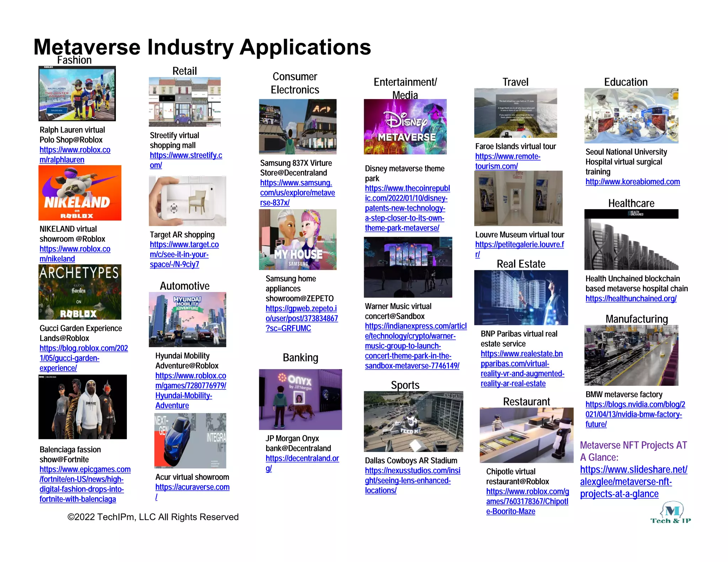Open the Chipotle Boorito Maze Roblox link

click(528, 501)
